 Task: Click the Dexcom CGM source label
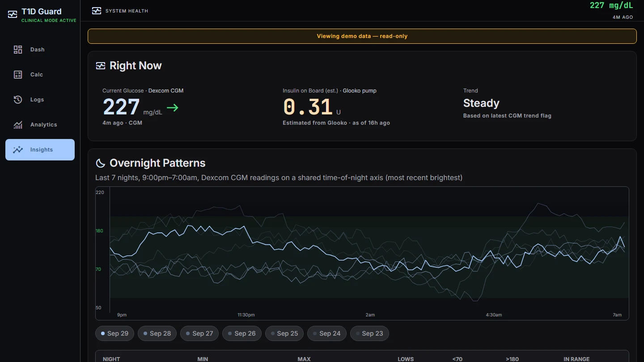166,91
